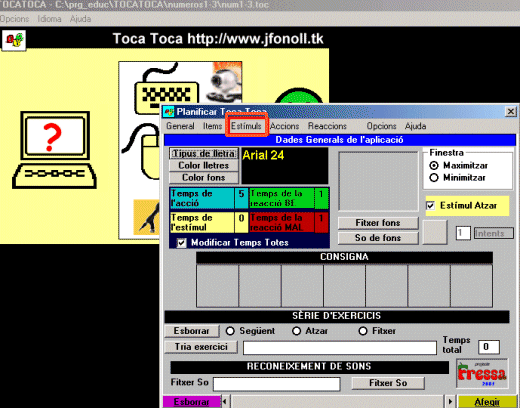520x408 pixels.
Task: Click the Temps de l'acció value field
Action: 241,198
